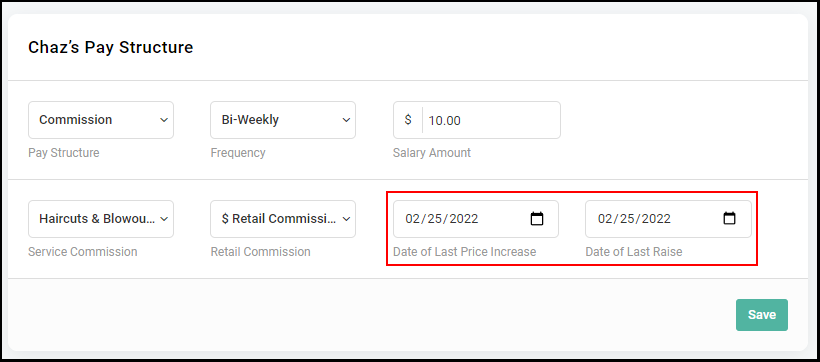Open calendar picker for Last Price Increase date
Image resolution: width=820 pixels, height=362 pixels.
(537, 219)
